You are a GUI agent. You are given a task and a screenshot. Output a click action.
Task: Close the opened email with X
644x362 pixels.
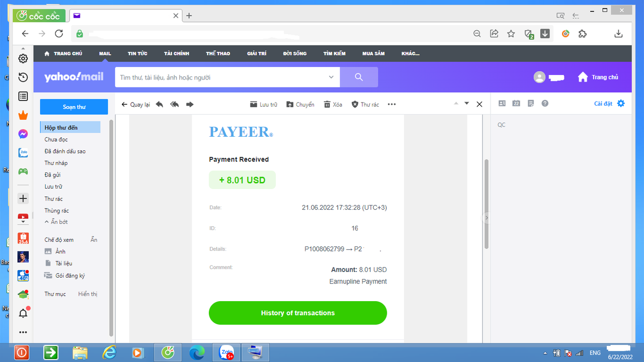coord(479,104)
